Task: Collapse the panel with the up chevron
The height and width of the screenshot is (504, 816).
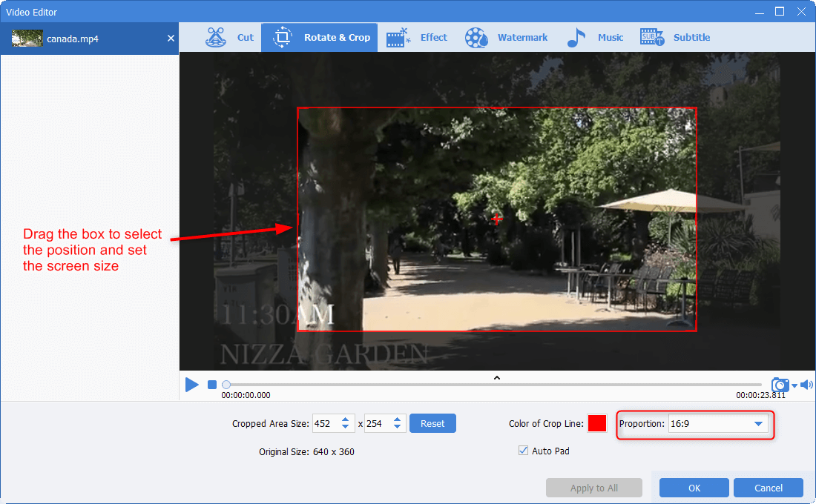Action: [x=497, y=378]
